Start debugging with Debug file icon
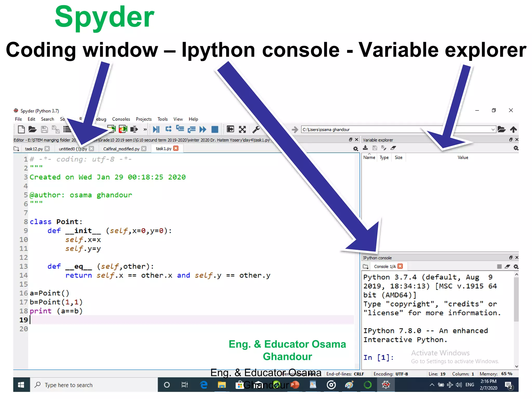 [156, 129]
